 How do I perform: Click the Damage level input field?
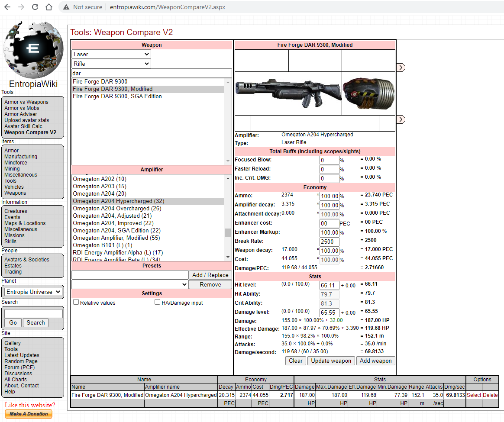330,312
